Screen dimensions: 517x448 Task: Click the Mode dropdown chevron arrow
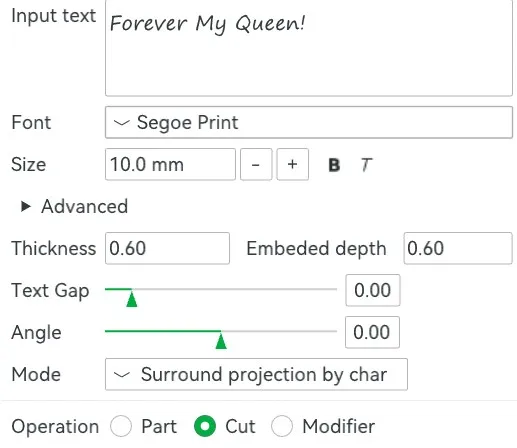click(x=121, y=375)
